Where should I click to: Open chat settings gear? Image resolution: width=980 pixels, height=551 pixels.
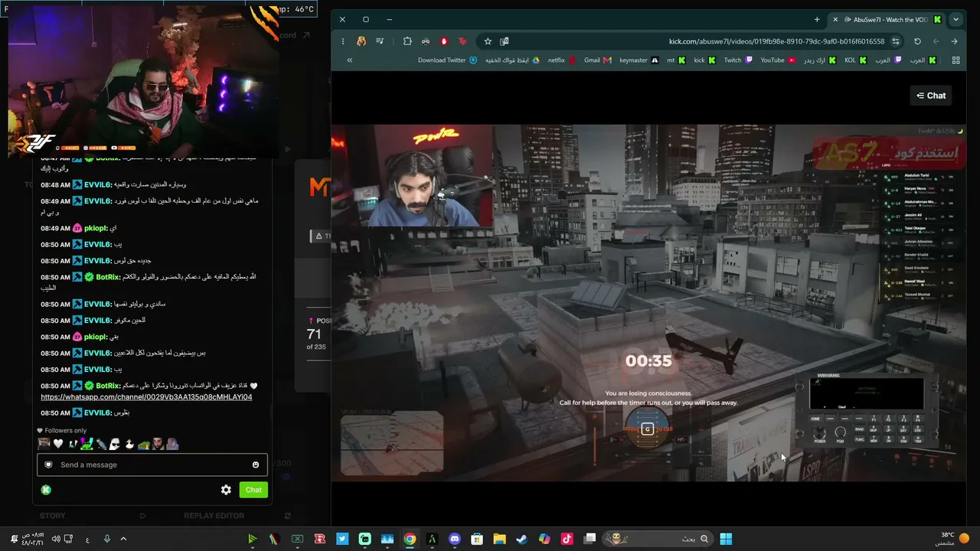(x=226, y=490)
